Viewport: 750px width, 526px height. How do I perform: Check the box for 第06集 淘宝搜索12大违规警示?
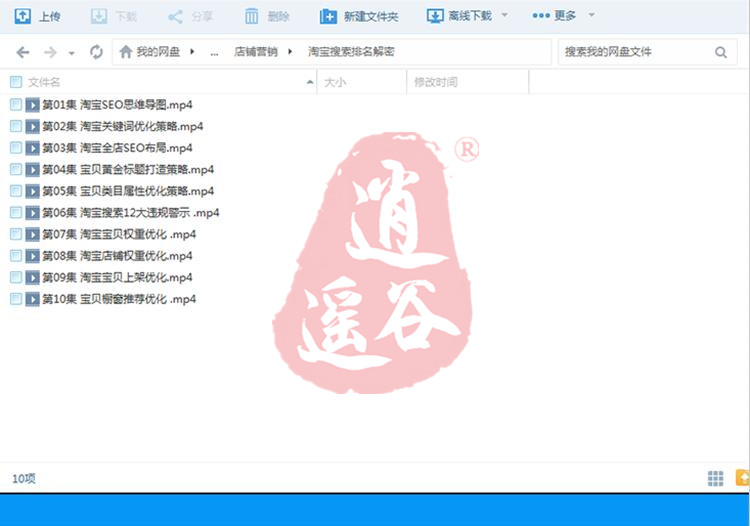(x=16, y=212)
